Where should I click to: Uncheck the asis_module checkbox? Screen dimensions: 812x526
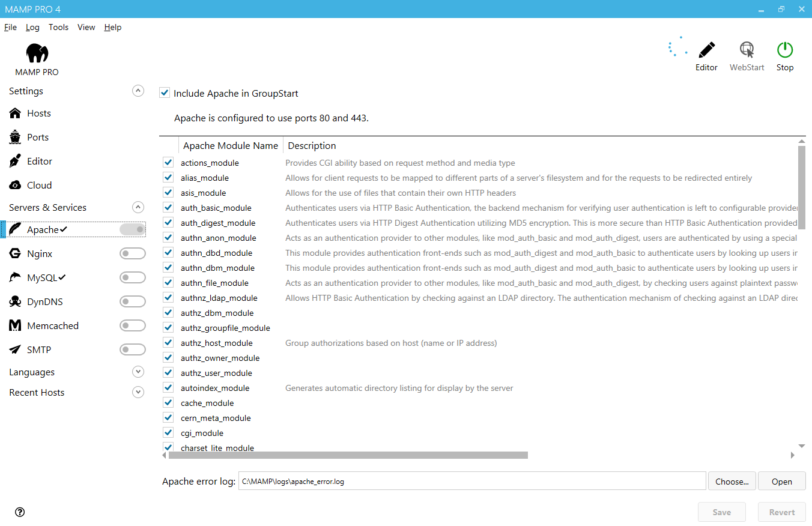pos(168,193)
